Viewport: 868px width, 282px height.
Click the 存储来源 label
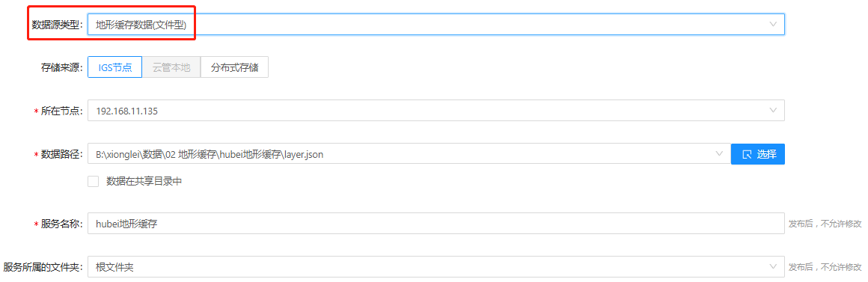point(61,68)
